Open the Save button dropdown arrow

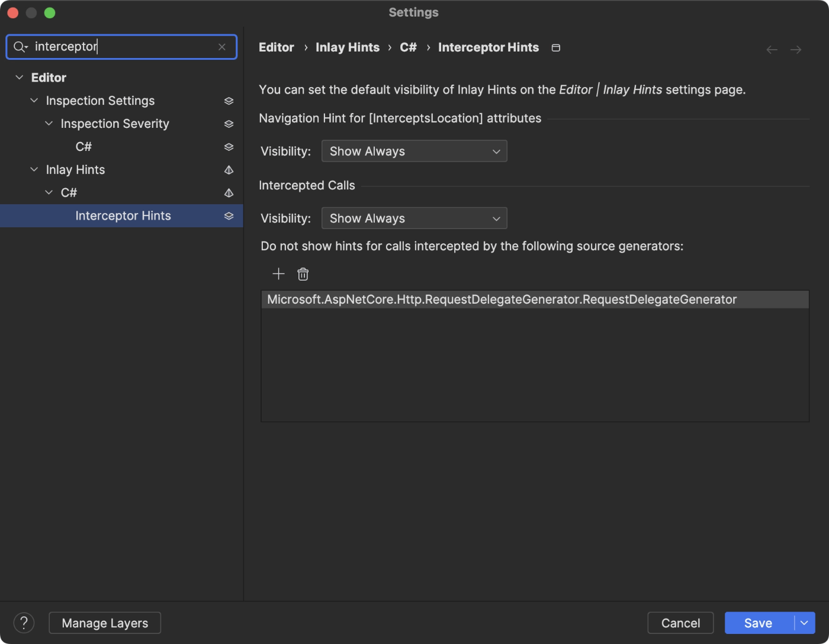click(804, 623)
